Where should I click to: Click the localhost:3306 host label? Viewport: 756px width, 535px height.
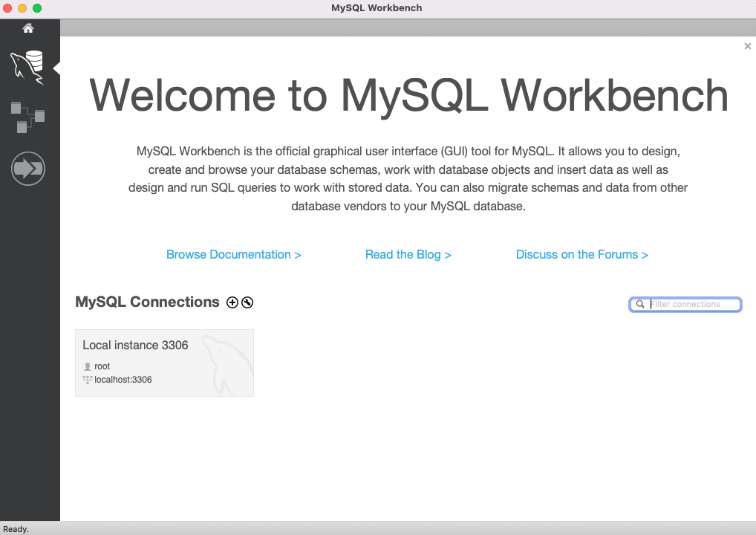click(x=123, y=380)
